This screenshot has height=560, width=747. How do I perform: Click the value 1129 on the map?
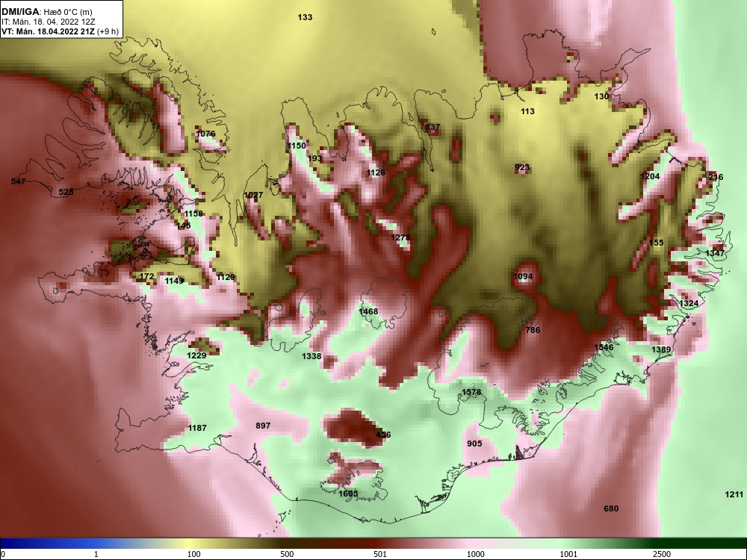(x=226, y=277)
